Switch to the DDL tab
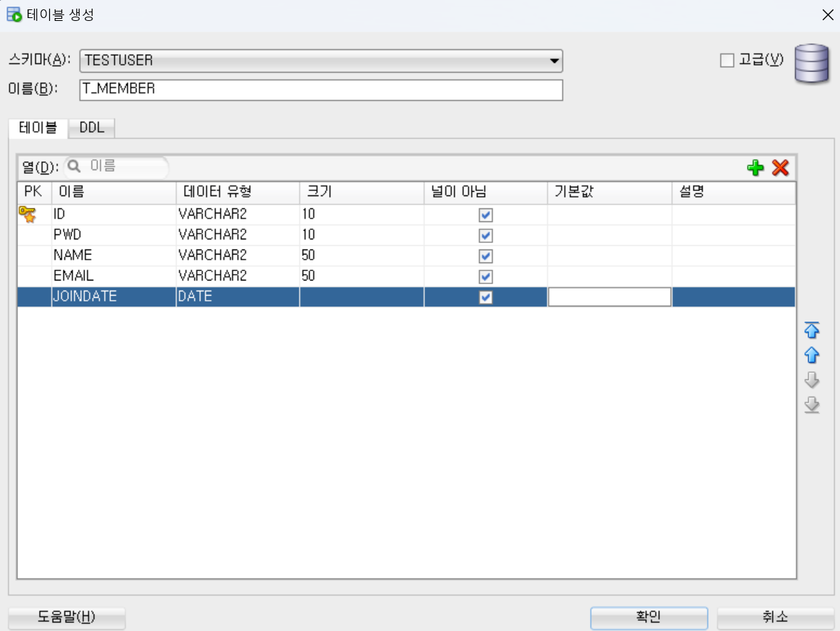840x631 pixels. point(92,128)
